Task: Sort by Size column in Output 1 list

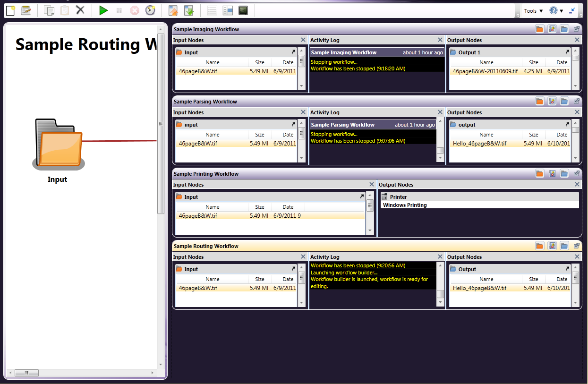Action: click(x=534, y=62)
